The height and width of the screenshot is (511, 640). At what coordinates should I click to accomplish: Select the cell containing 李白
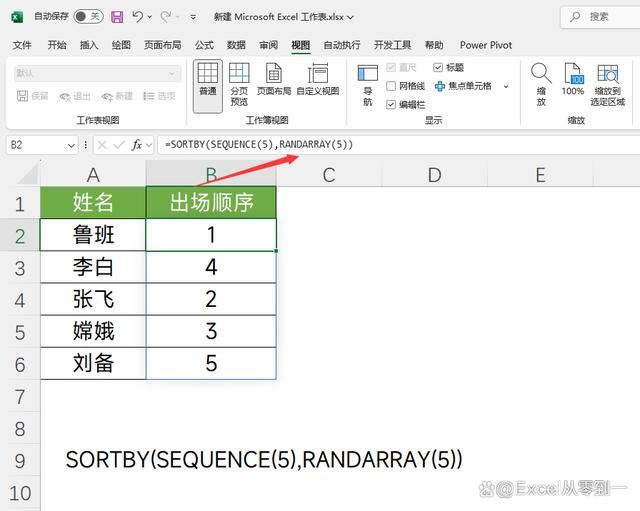93,267
